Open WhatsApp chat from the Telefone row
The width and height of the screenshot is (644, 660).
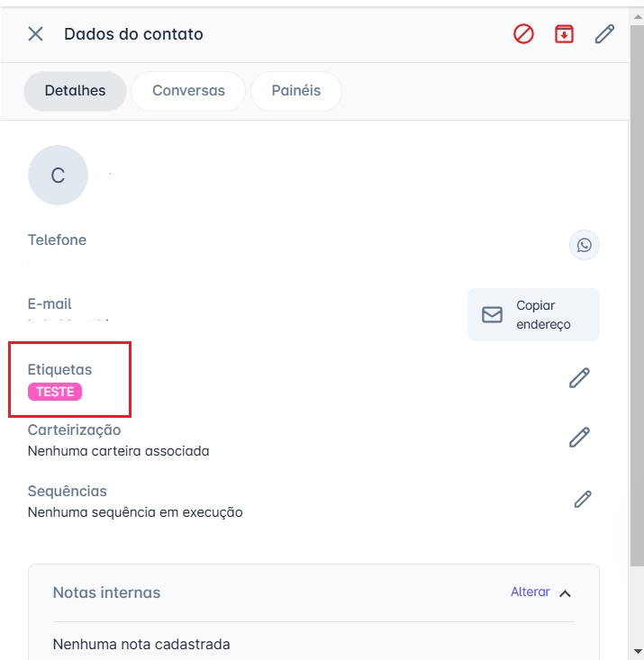pos(585,245)
